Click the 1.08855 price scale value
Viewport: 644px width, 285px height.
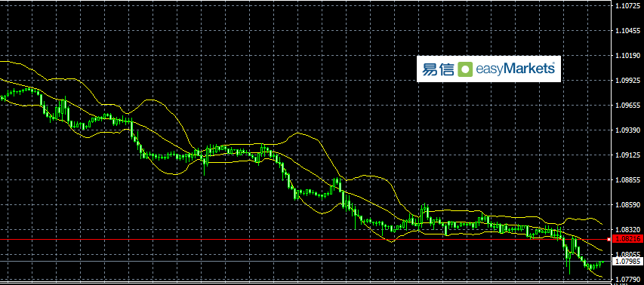click(x=627, y=180)
